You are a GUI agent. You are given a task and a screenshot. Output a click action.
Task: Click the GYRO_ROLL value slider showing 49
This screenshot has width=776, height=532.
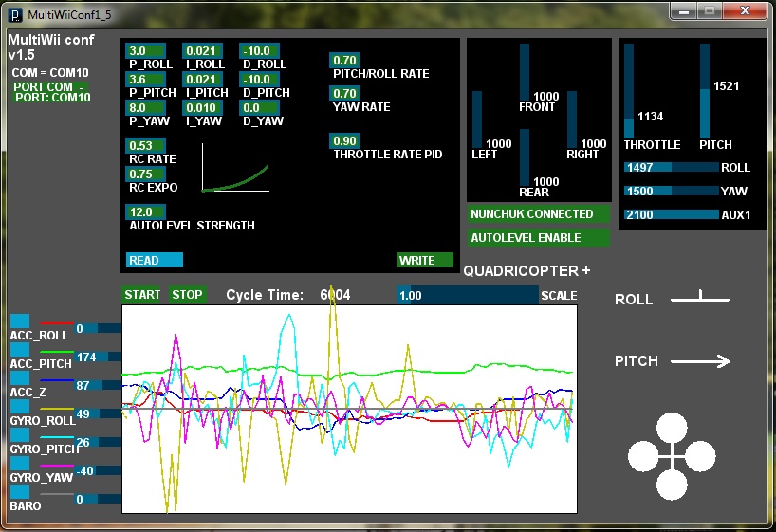click(x=98, y=413)
